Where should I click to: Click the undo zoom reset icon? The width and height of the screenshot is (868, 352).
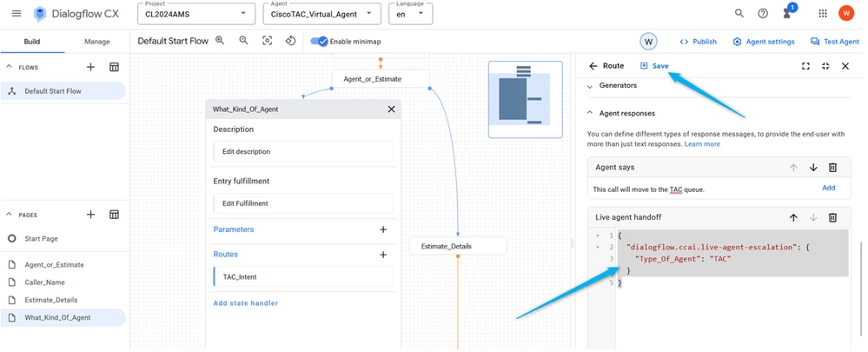point(290,40)
